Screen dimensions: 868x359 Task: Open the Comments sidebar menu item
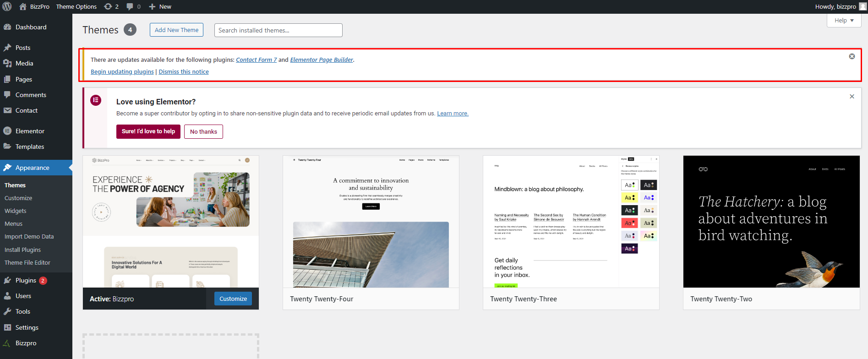pos(36,95)
